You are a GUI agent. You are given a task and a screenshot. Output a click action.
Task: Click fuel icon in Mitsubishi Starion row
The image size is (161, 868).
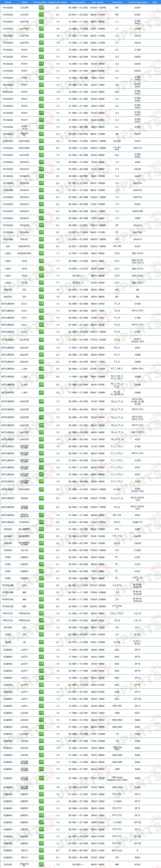click(x=41, y=522)
